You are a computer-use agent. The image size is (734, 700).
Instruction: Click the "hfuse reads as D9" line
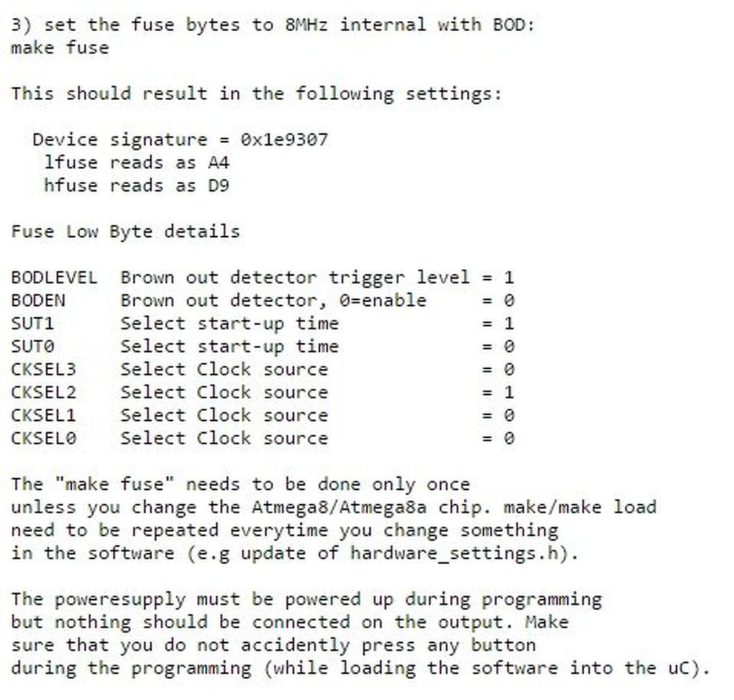[136, 185]
